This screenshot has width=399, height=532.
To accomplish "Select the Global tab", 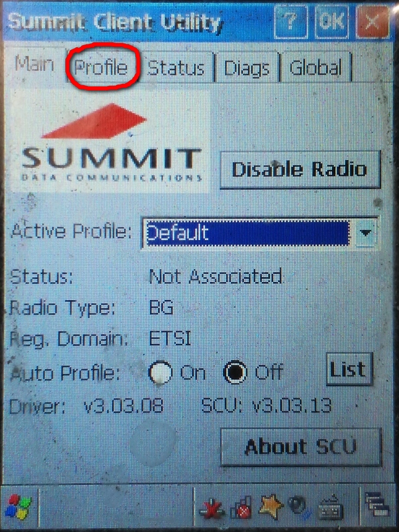I will 316,68.
